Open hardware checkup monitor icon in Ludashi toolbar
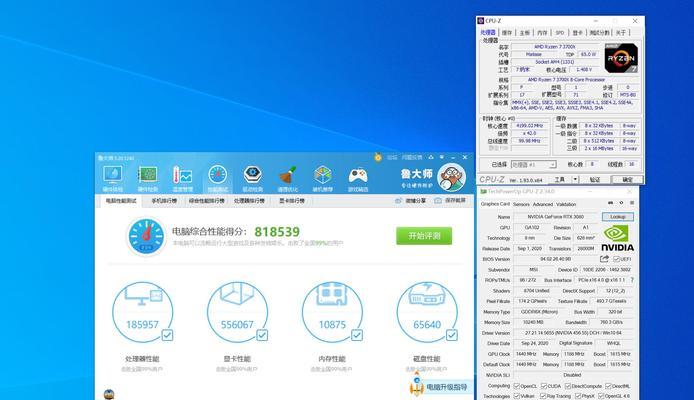Viewport: 694px width, 400px height. pos(112,174)
